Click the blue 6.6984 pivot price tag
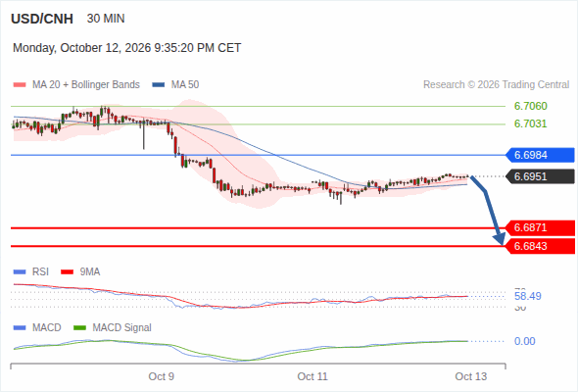Screen dimensions: 578x392 click(540, 155)
